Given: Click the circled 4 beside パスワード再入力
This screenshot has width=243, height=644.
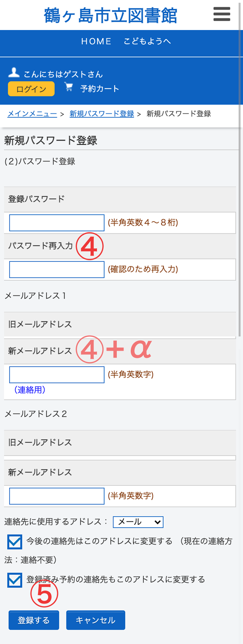Looking at the screenshot, I should (90, 246).
